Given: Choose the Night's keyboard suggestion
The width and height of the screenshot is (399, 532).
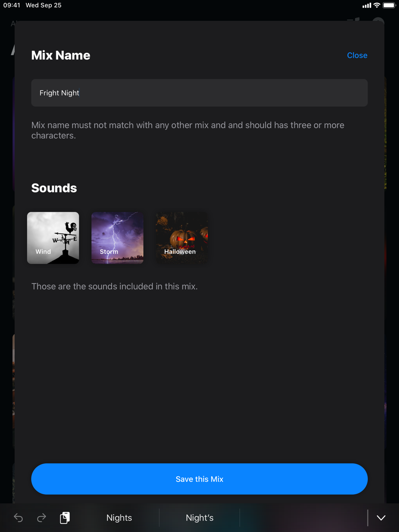Looking at the screenshot, I should [x=199, y=518].
